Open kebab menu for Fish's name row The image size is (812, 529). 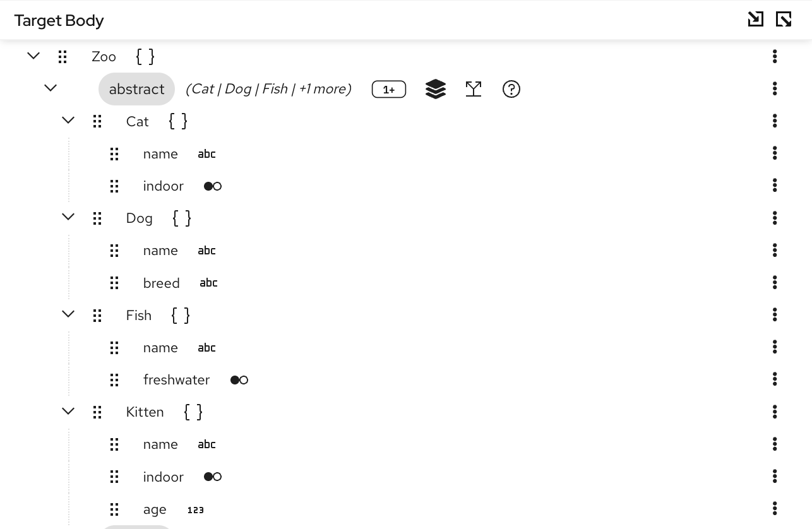tap(775, 347)
